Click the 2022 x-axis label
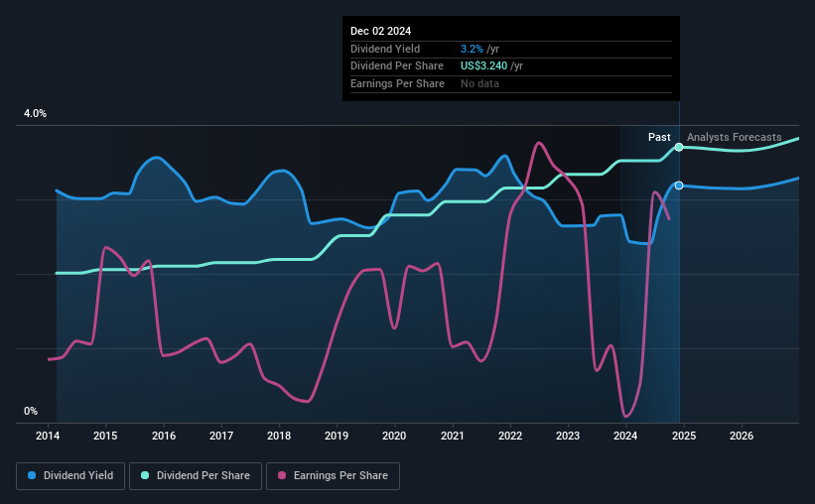Screen dimensions: 815x504 pyautogui.click(x=510, y=436)
